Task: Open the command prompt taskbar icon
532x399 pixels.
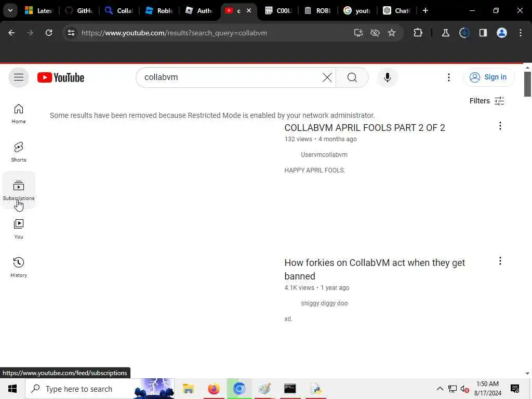Action: click(x=290, y=389)
